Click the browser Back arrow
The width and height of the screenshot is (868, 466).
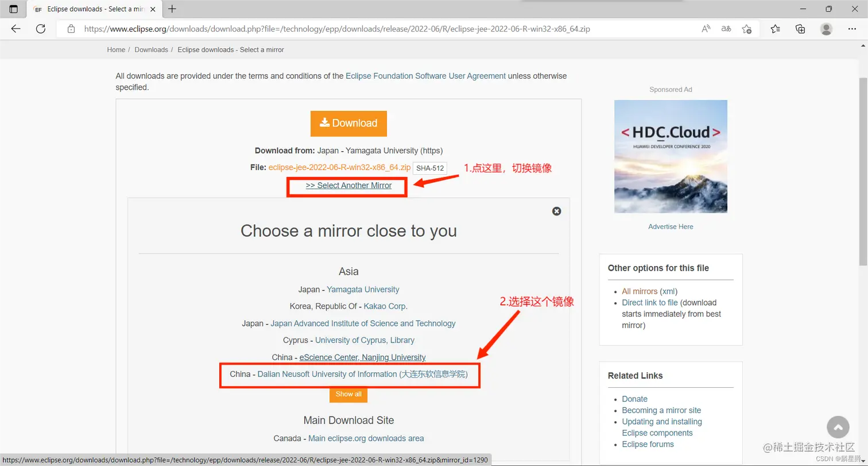pyautogui.click(x=15, y=29)
